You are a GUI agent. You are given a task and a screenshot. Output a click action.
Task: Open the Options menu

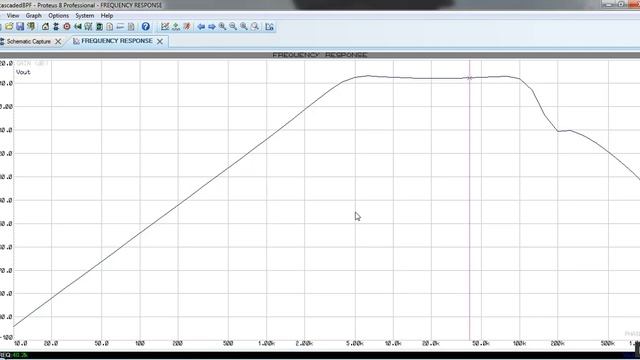click(x=58, y=16)
